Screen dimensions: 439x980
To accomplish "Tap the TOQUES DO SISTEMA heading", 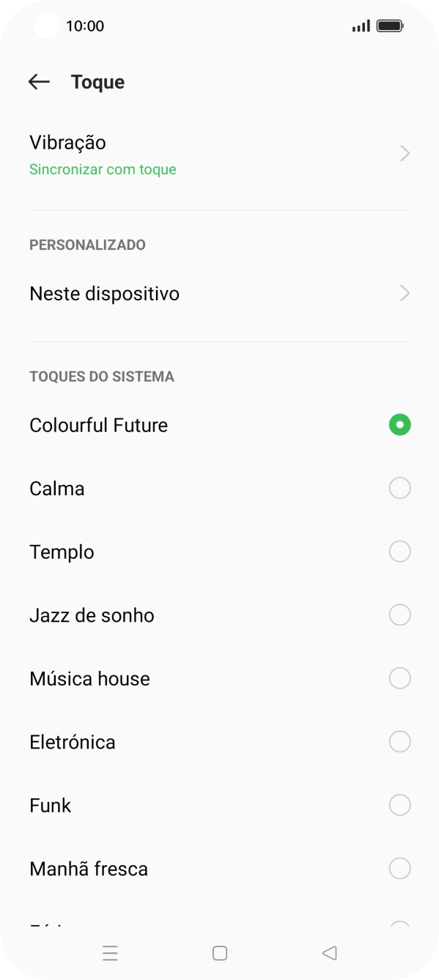I will tap(101, 376).
